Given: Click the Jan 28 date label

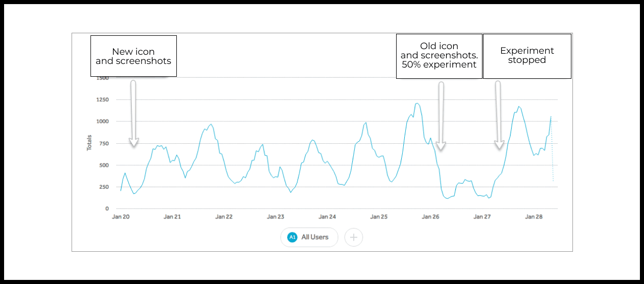Looking at the screenshot, I should pyautogui.click(x=534, y=217).
